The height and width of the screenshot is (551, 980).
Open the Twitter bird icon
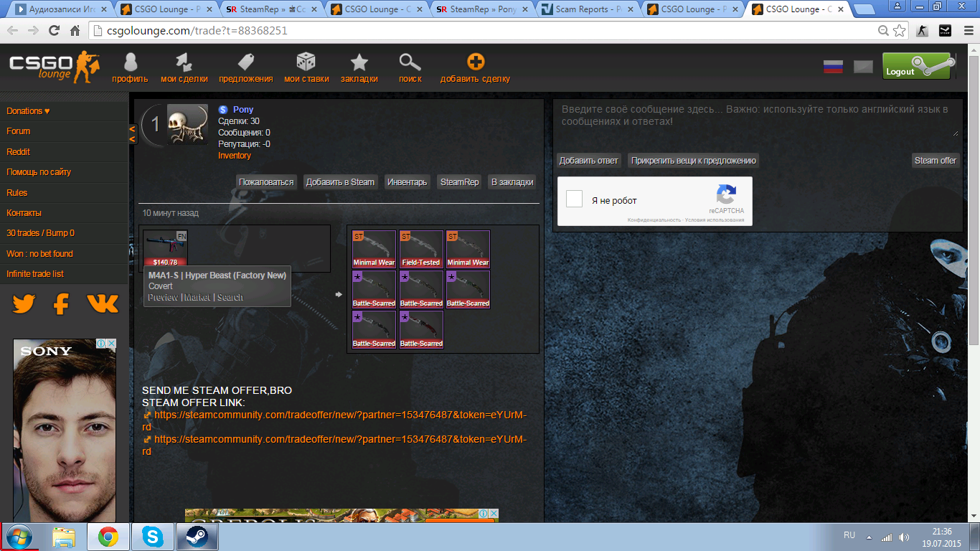(24, 304)
